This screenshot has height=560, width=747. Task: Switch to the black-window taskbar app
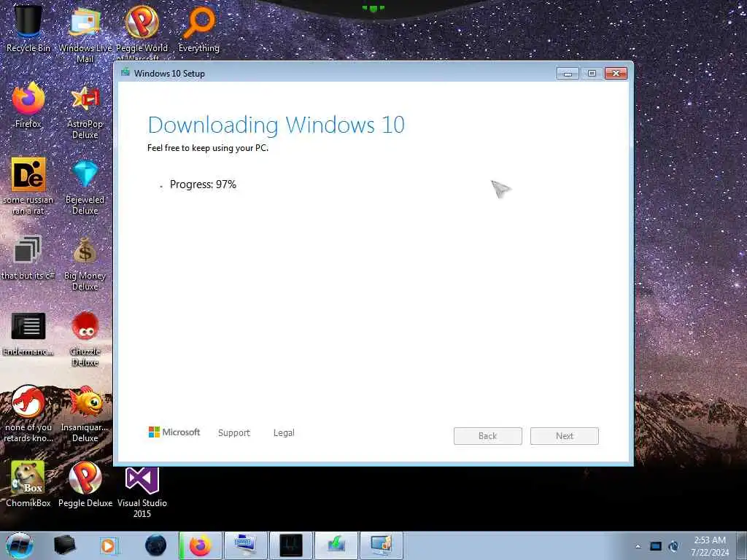(291, 545)
